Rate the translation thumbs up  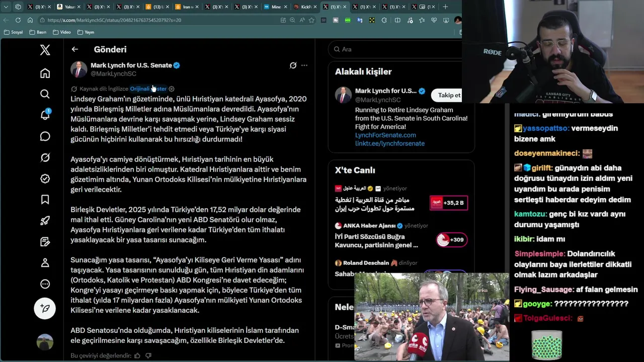(x=137, y=355)
